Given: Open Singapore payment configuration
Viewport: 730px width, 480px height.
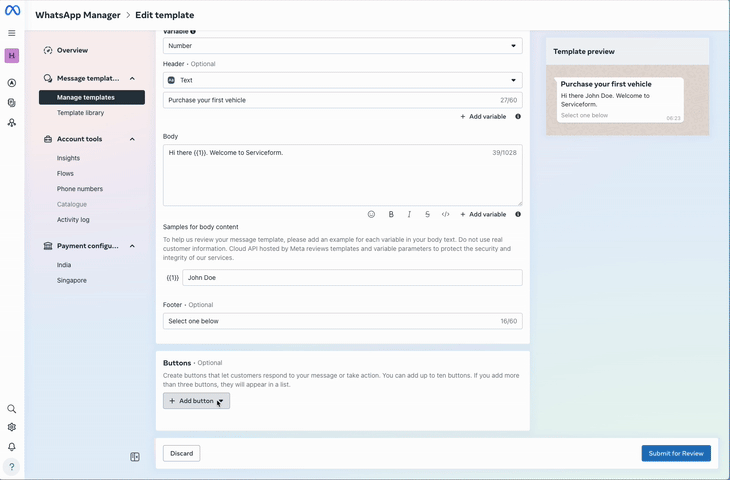Looking at the screenshot, I should point(72,280).
